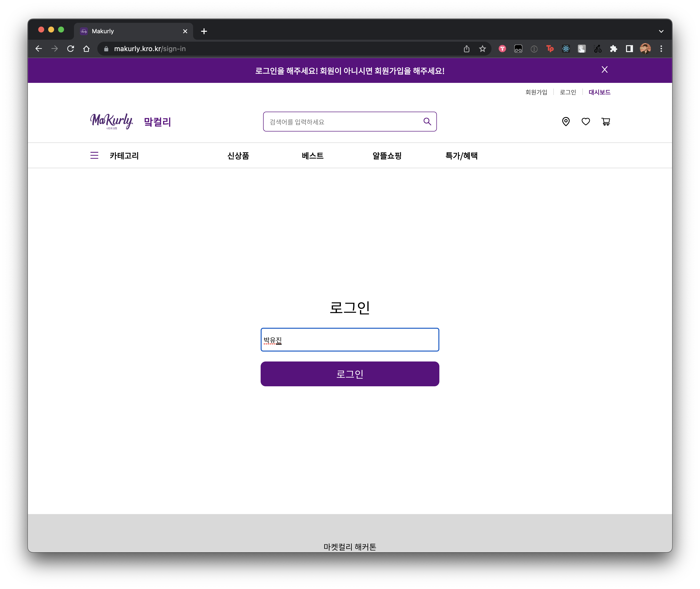Viewport: 700px width, 589px height.
Task: Open the shopping cart icon
Action: [x=605, y=122]
